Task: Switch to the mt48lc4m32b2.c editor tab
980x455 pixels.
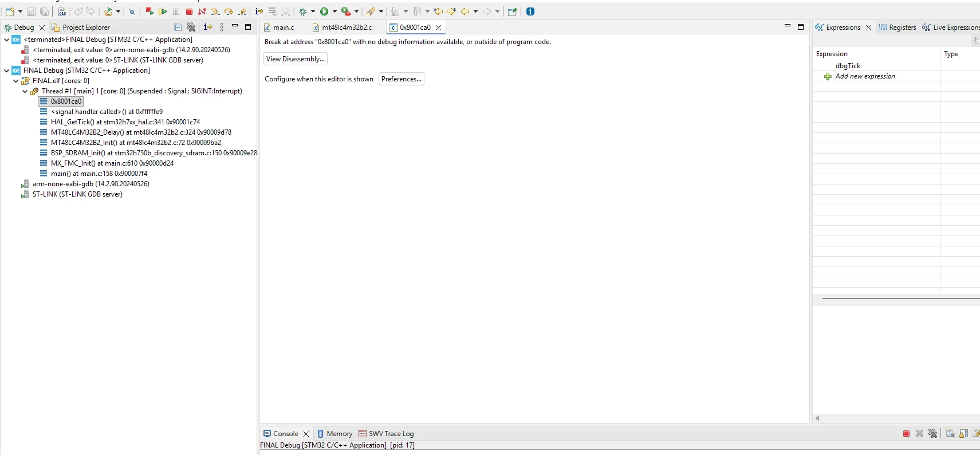Action: [343, 28]
